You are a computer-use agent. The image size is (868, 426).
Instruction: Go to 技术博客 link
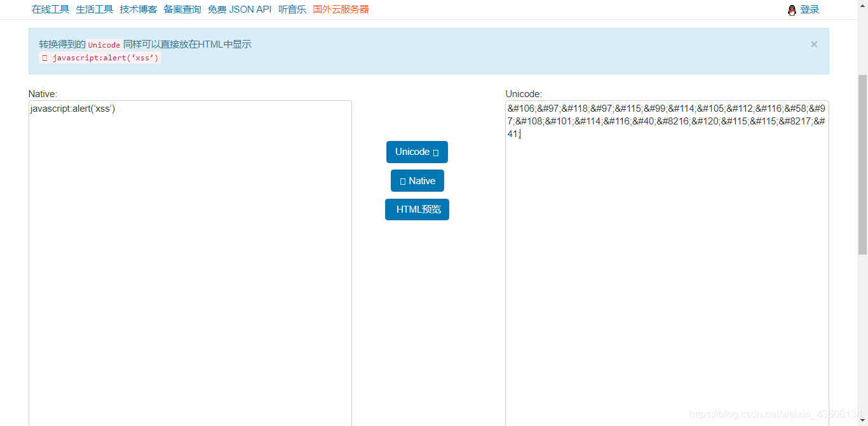pyautogui.click(x=138, y=10)
